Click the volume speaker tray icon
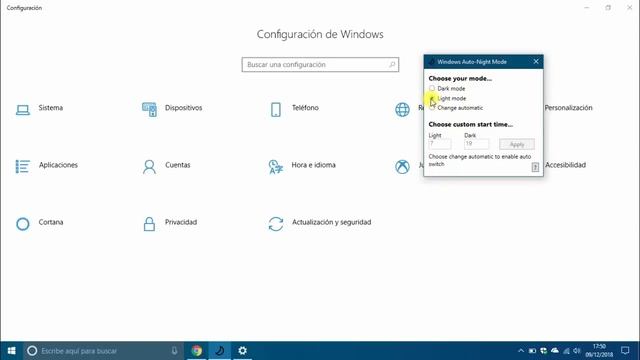The image size is (640, 360). (577, 351)
